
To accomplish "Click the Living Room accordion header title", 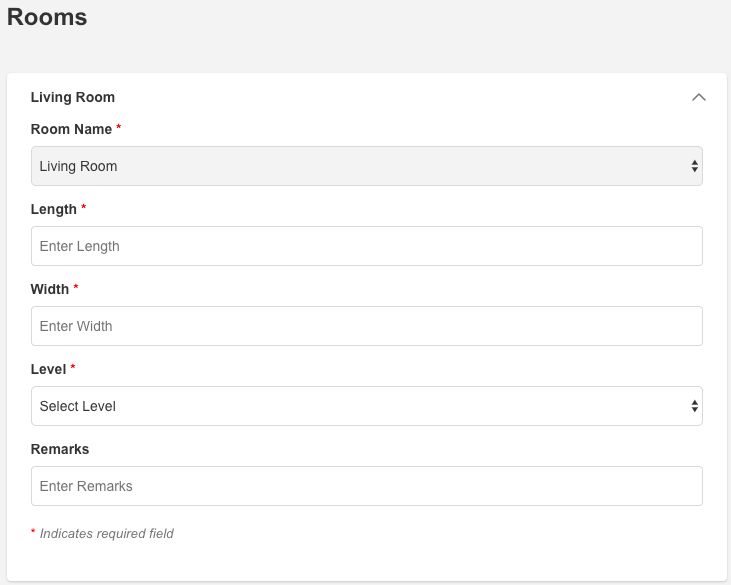I will click(73, 97).
